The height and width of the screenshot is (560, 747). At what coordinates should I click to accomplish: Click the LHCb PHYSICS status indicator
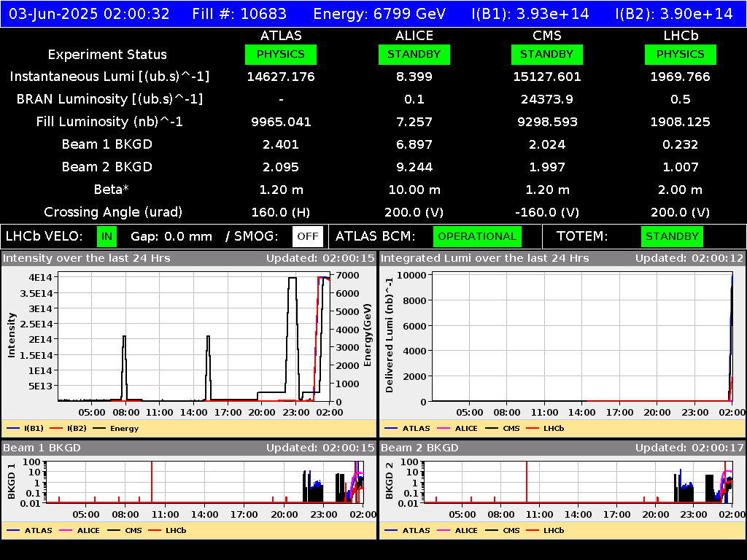coord(681,54)
